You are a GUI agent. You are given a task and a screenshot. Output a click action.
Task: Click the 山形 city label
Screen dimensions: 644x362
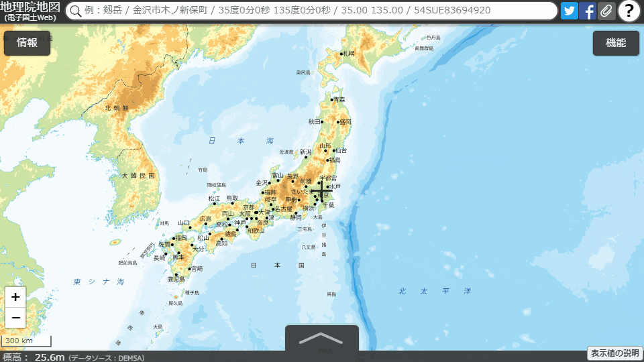[x=325, y=145]
